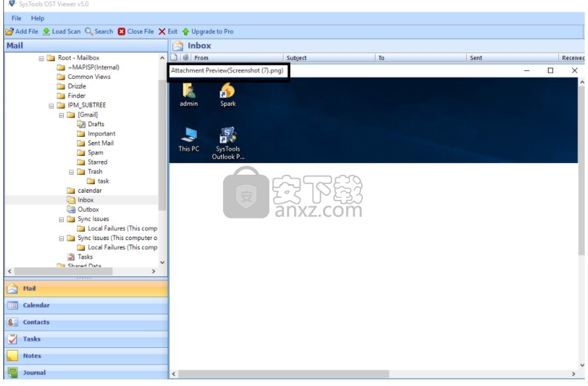The height and width of the screenshot is (386, 588).
Task: Collapse the IPM_SUBTREE node
Action: point(51,106)
